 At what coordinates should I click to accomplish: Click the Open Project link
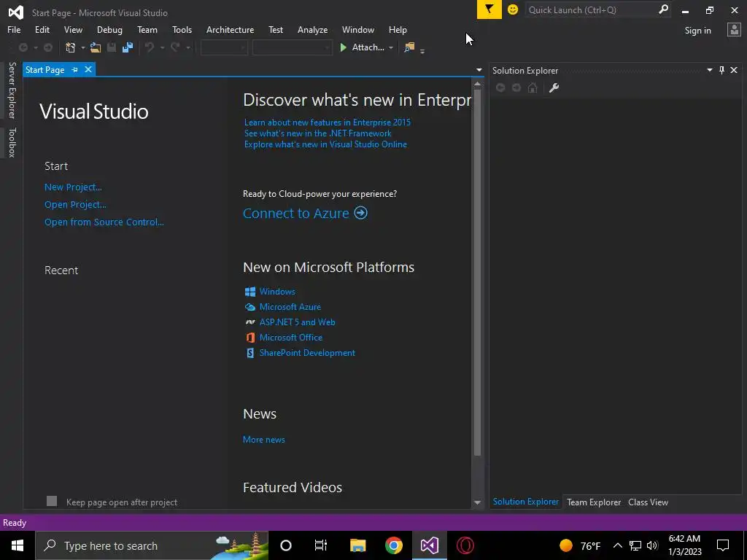(x=75, y=205)
